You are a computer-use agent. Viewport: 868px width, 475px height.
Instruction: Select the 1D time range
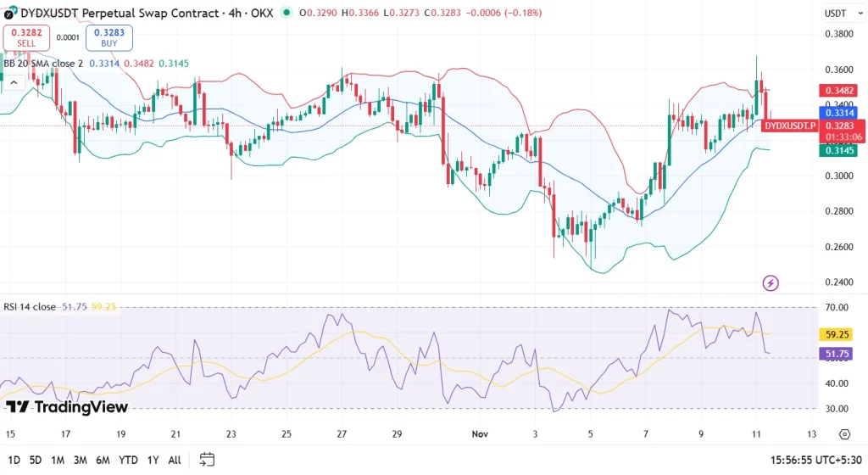tap(14, 460)
